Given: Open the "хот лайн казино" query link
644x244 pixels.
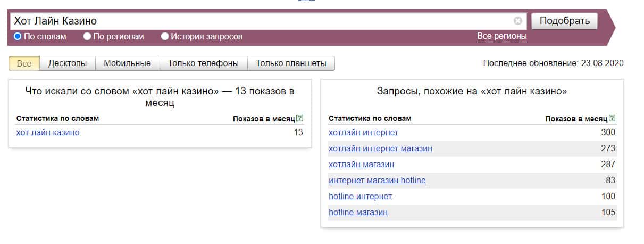Looking at the screenshot, I should click(48, 133).
